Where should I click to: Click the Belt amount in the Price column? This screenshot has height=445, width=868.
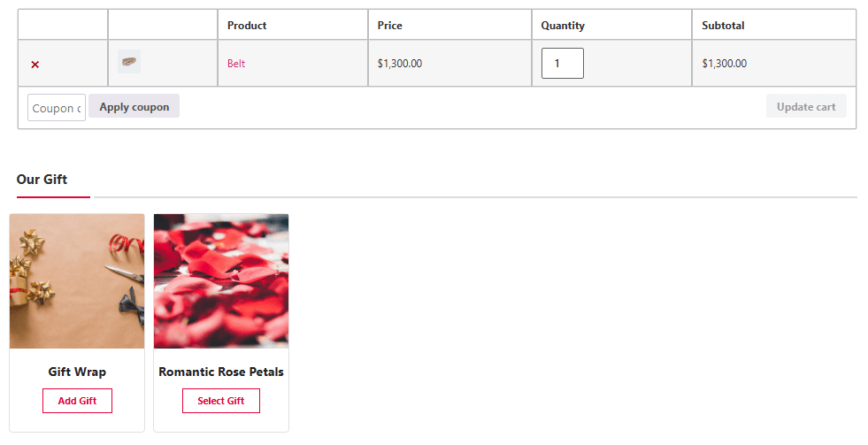[399, 64]
